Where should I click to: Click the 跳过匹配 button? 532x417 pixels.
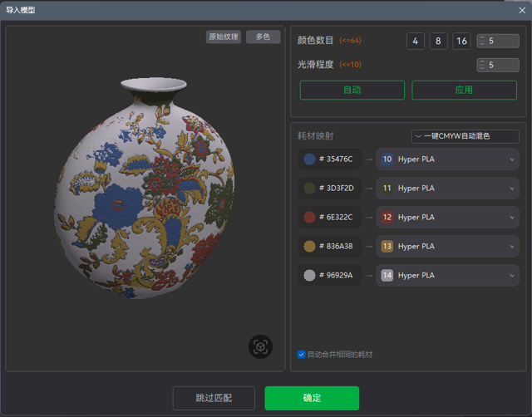(214, 398)
